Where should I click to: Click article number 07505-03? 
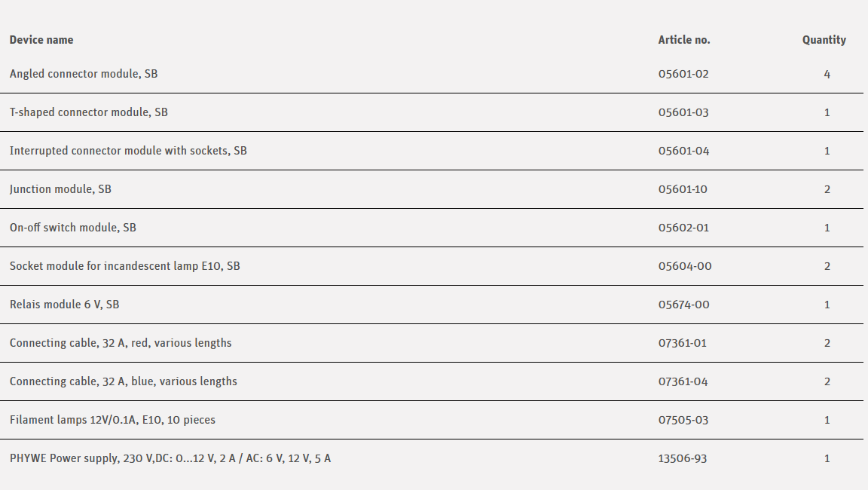(683, 420)
